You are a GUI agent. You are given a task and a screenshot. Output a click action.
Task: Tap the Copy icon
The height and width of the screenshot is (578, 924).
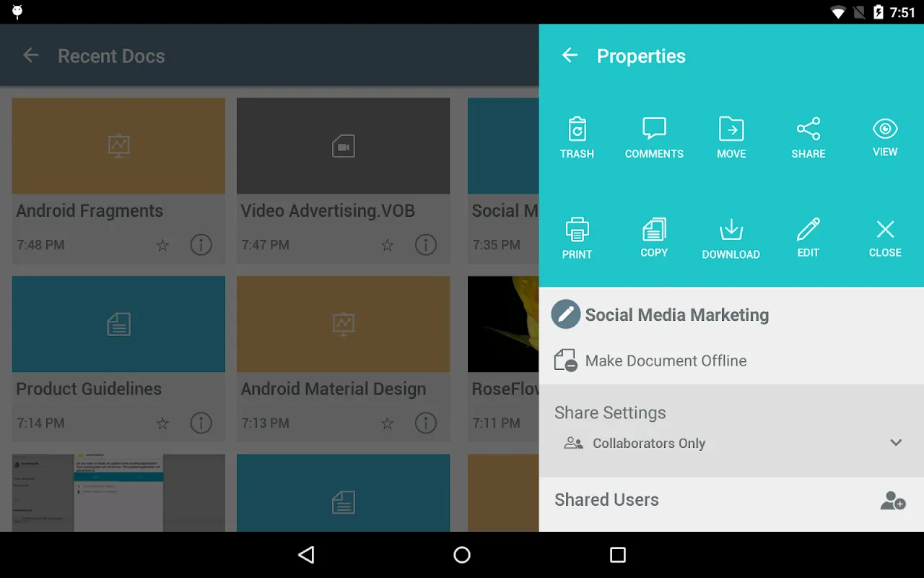pyautogui.click(x=654, y=230)
